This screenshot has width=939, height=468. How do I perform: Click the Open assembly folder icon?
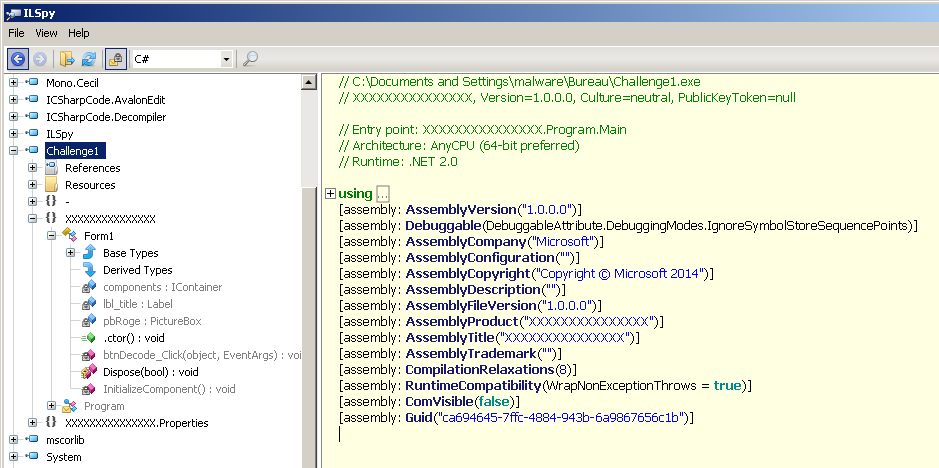click(67, 59)
